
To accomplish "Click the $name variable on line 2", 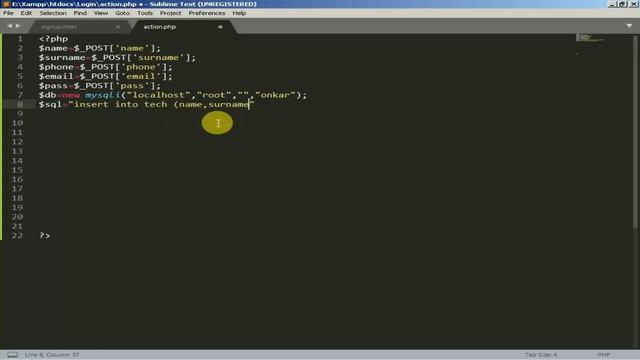I will point(53,48).
